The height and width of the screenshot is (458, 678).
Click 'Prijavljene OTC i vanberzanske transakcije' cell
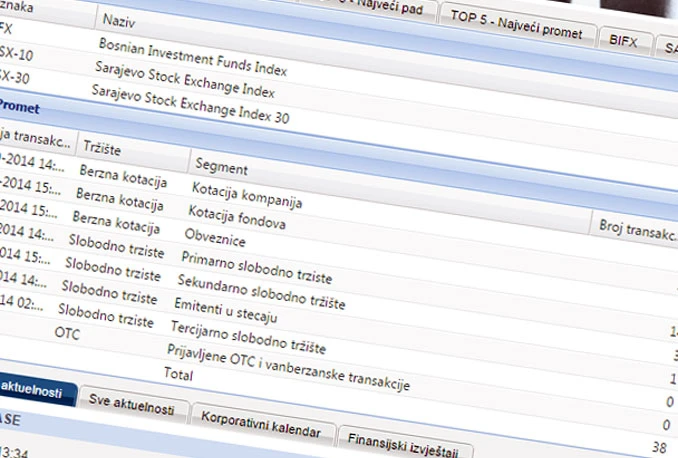click(288, 367)
